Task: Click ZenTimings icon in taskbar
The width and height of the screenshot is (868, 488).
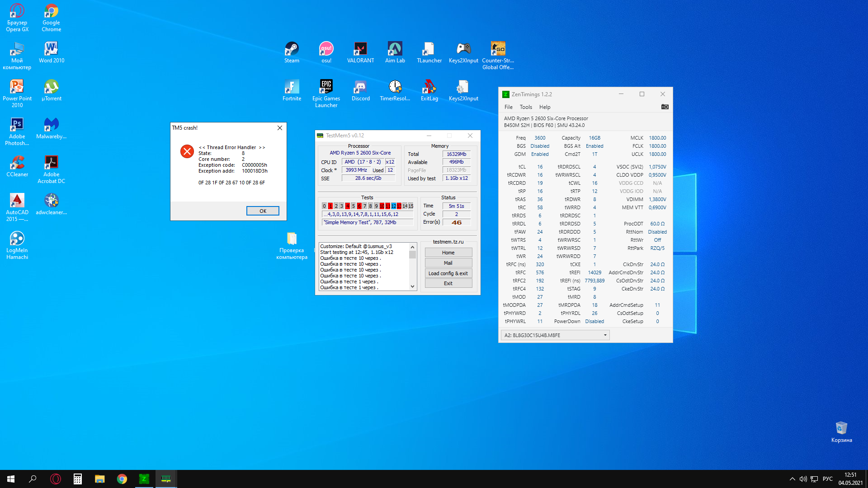Action: pyautogui.click(x=144, y=479)
